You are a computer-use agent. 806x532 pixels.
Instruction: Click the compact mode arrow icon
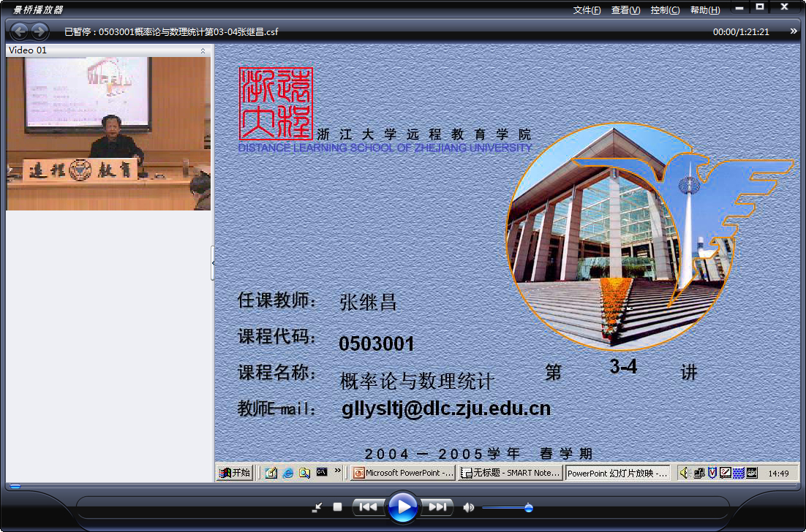(317, 508)
